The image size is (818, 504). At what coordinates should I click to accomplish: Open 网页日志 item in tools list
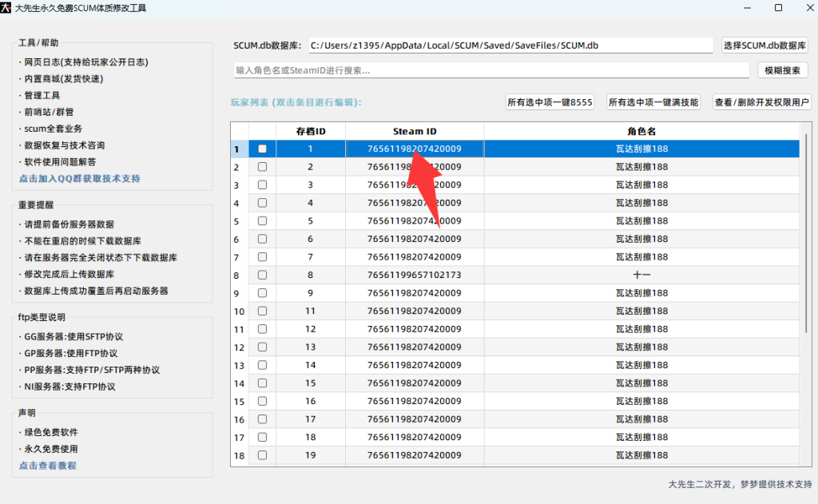pyautogui.click(x=84, y=62)
